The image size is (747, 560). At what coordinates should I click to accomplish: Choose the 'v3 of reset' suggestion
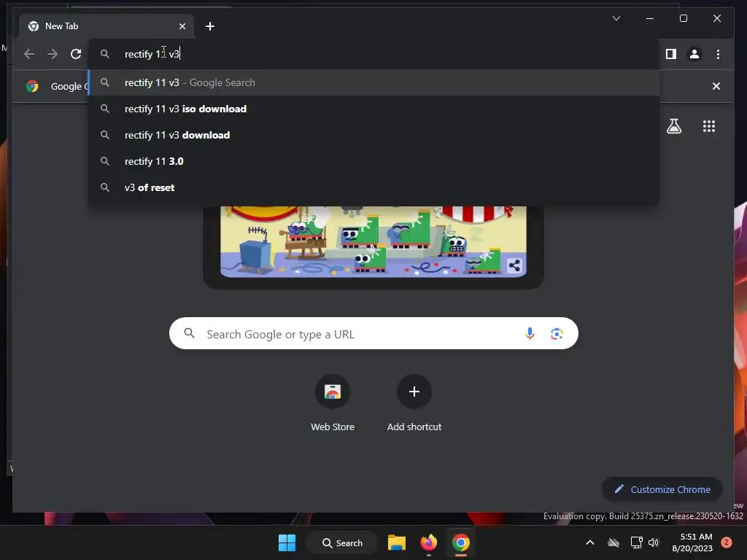coord(374,187)
